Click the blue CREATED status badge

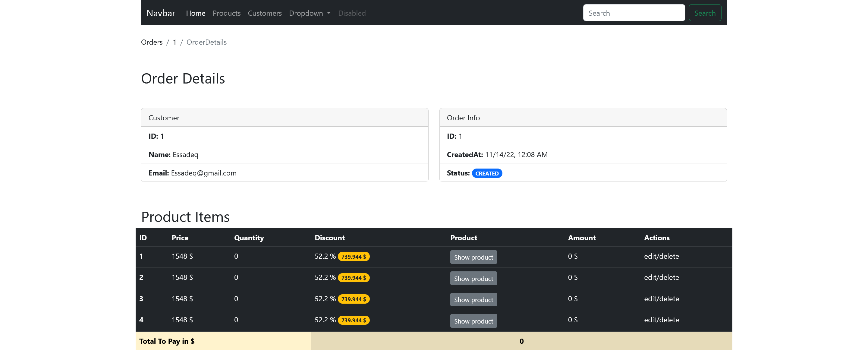(486, 173)
